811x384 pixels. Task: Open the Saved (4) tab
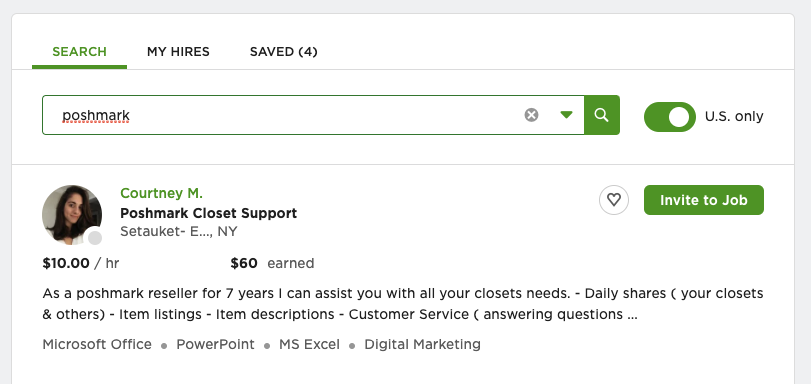(283, 52)
